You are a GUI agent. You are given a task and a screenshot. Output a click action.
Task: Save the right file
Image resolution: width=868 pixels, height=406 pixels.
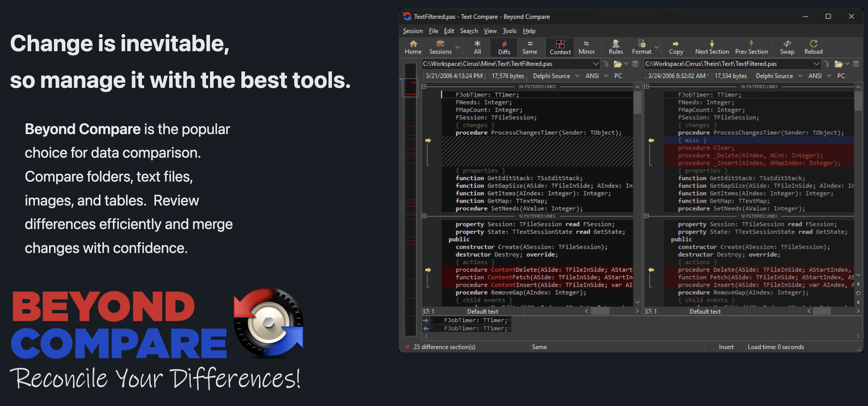tap(856, 64)
